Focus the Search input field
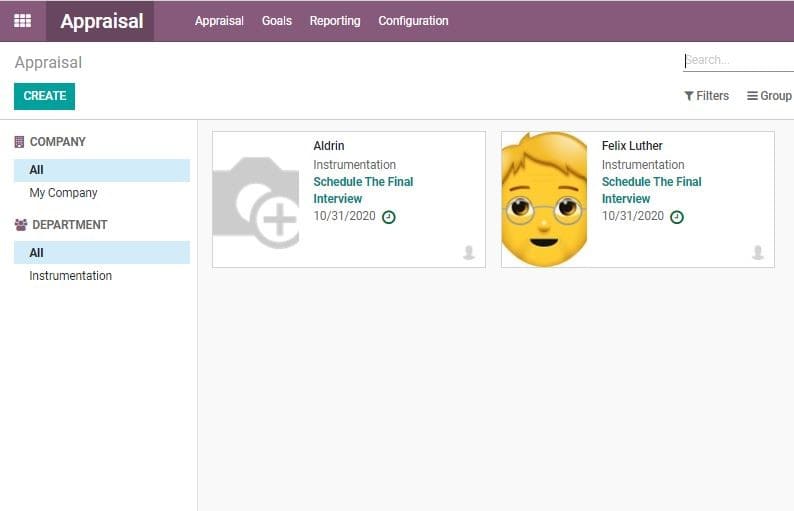 click(738, 60)
